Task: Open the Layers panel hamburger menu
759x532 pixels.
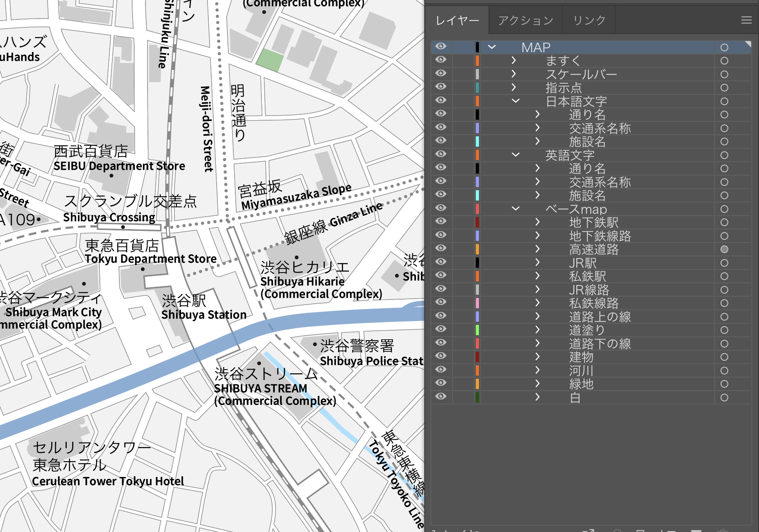Action: [746, 20]
